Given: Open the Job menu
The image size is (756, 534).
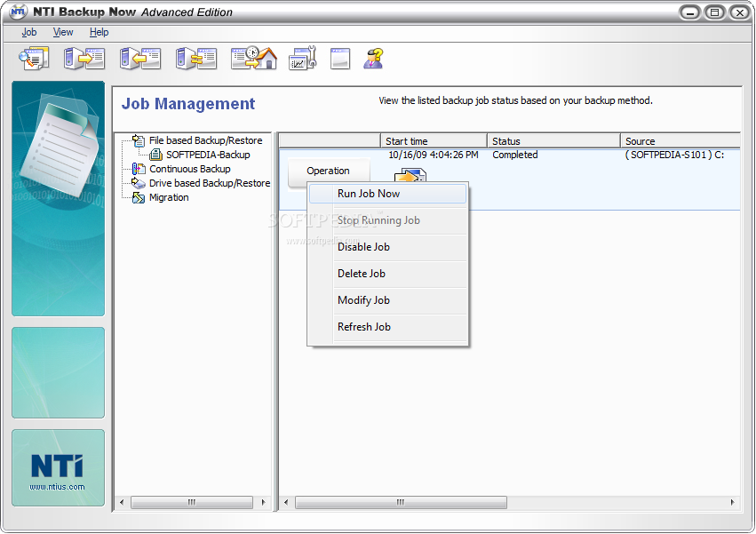Looking at the screenshot, I should coord(29,32).
